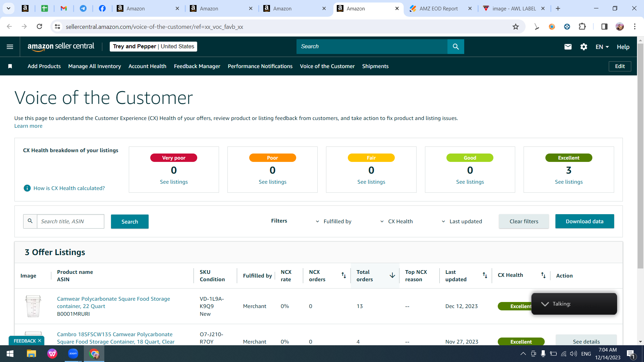Open the Last updated filter dropdown
This screenshot has height=362, width=644.
tap(462, 221)
